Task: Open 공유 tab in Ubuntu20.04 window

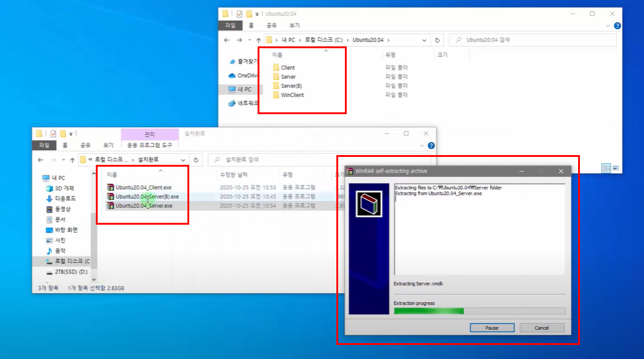Action: click(272, 26)
